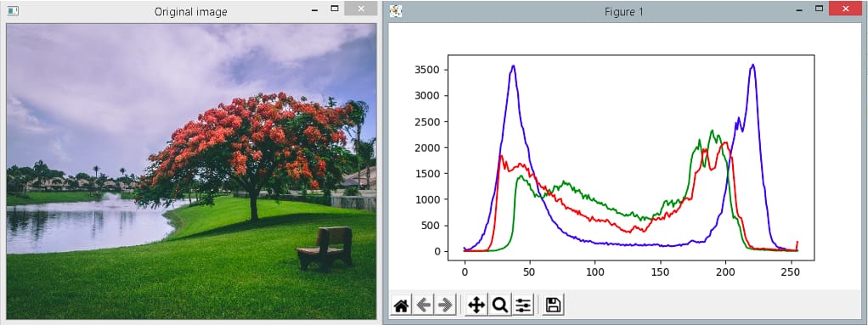The width and height of the screenshot is (868, 325).
Task: Go back to previous view arrow
Action: (424, 305)
